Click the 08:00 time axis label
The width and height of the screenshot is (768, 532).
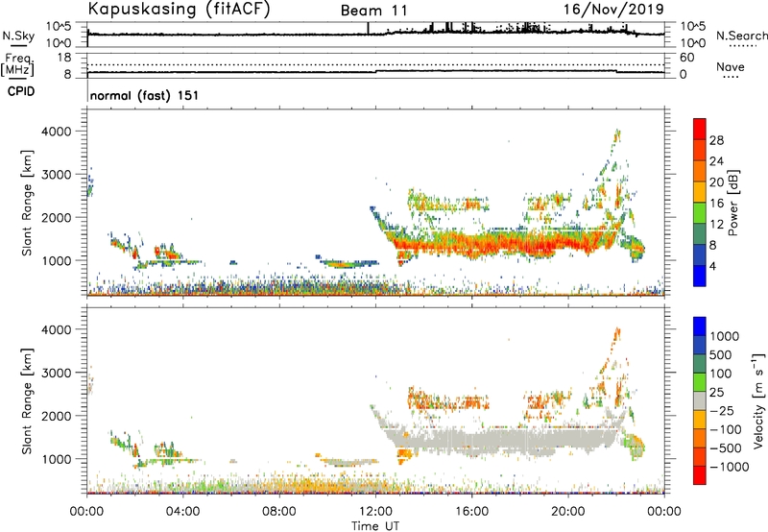tap(279, 512)
